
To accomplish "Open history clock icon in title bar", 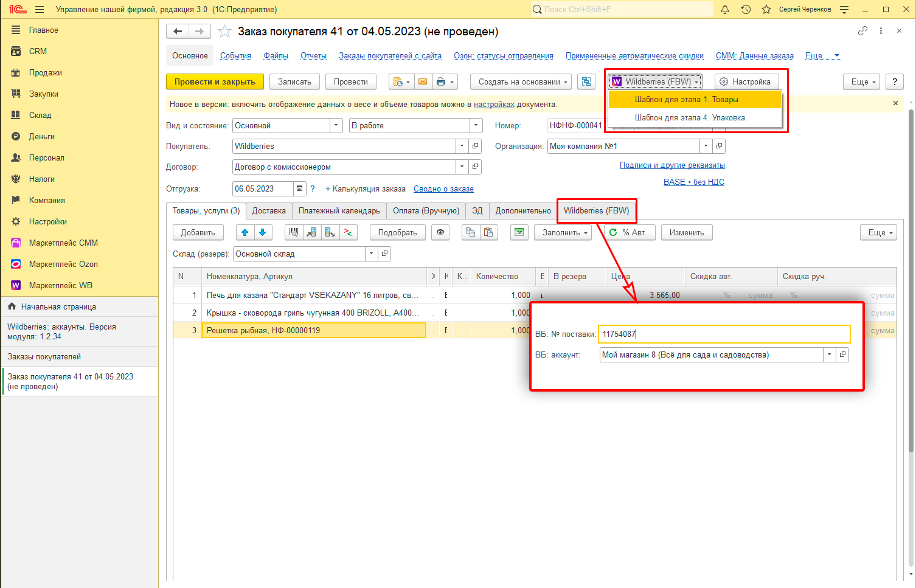I will tap(746, 9).
